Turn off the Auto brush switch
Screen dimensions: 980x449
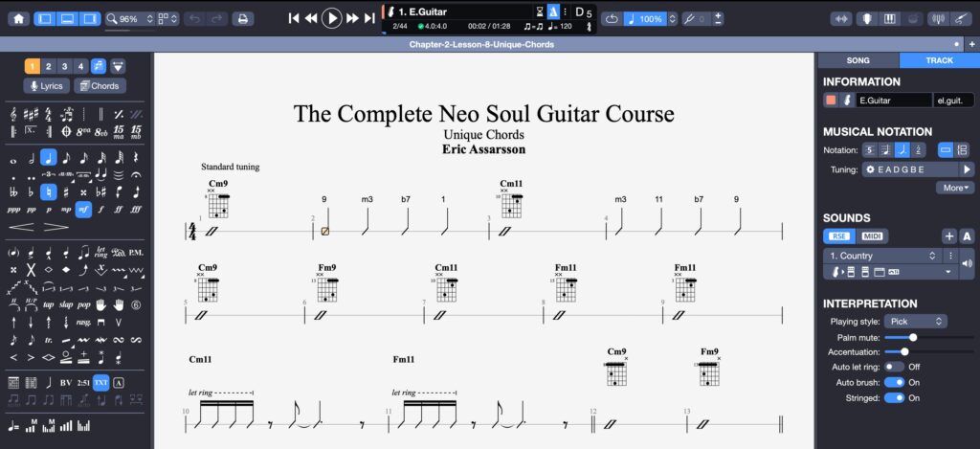coord(894,382)
